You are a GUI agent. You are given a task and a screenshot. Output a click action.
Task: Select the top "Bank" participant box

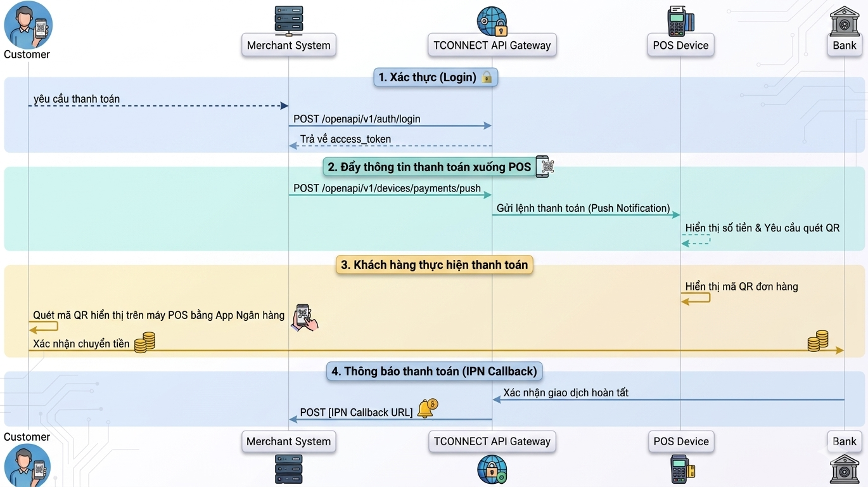click(845, 45)
